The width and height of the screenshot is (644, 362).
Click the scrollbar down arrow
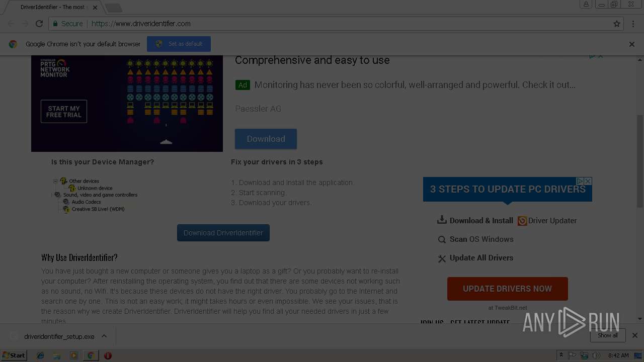tap(639, 318)
